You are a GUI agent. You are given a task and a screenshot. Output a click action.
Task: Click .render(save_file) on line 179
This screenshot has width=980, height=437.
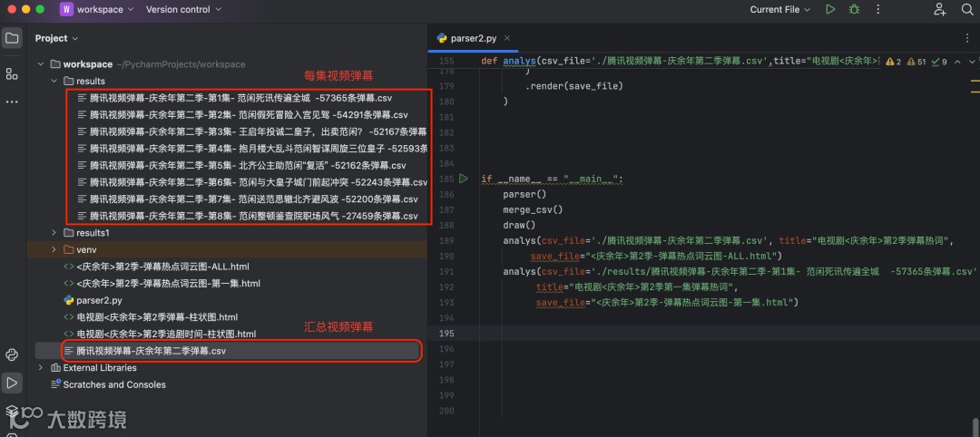573,86
